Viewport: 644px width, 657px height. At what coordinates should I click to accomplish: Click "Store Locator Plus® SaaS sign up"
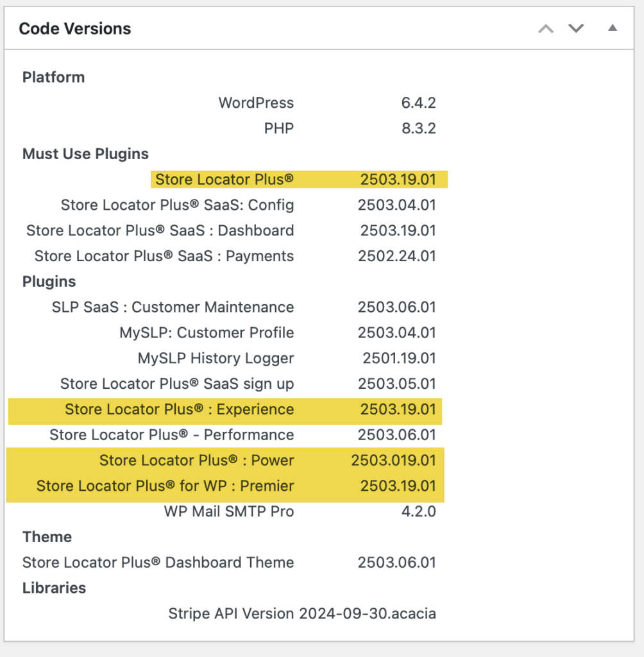(x=177, y=384)
